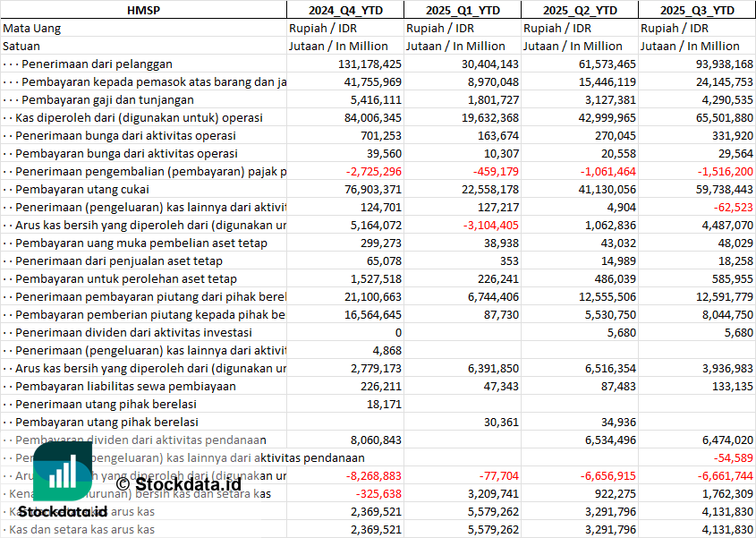The width and height of the screenshot is (756, 538).
Task: Select value 353
Action: coord(509,260)
